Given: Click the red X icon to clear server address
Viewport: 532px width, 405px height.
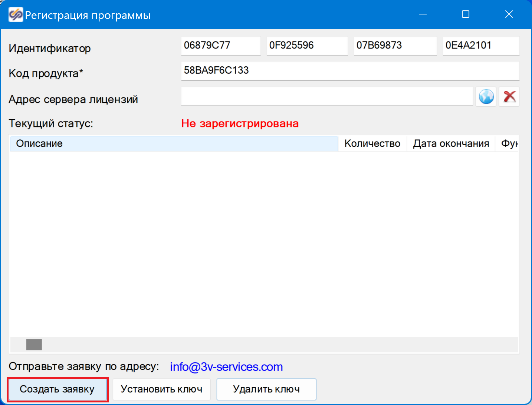Looking at the screenshot, I should (x=509, y=97).
